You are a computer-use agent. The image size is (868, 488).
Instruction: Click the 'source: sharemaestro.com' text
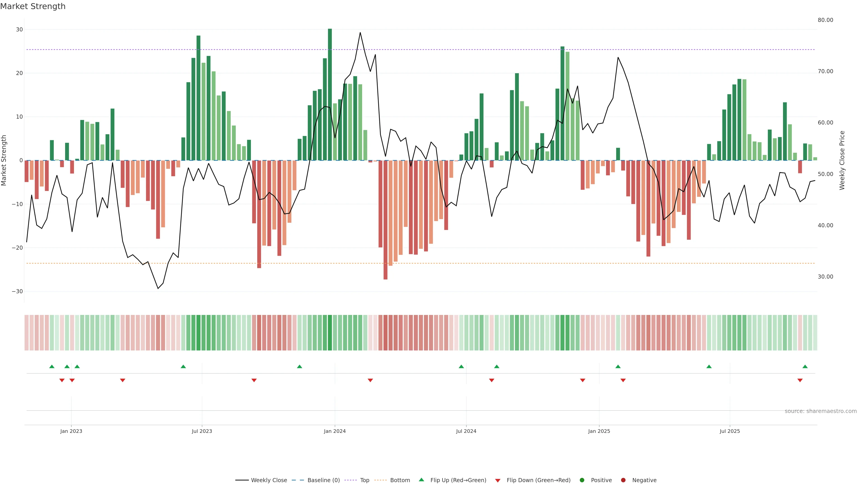coord(821,411)
